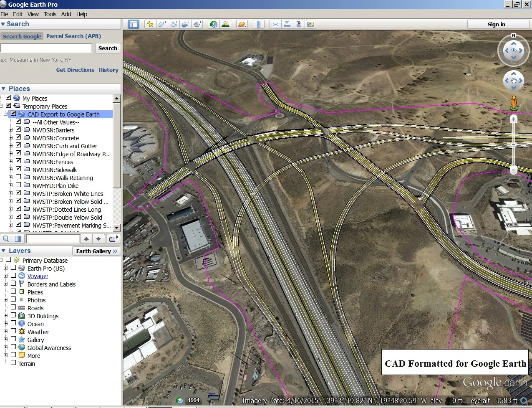
Task: Open the Edit menu
Action: tap(18, 14)
